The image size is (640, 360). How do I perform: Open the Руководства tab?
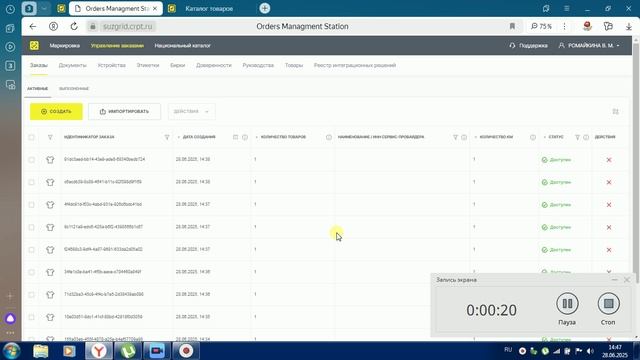point(258,65)
